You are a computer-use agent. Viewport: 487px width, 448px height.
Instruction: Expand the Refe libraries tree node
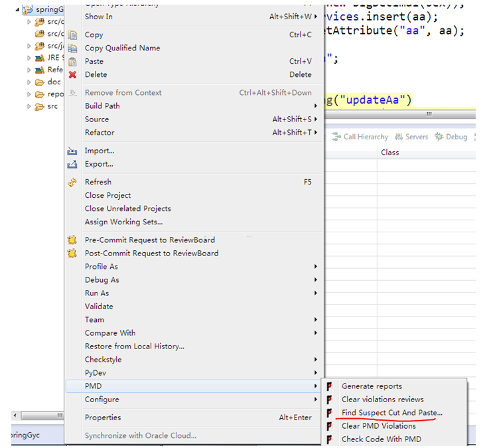29,70
